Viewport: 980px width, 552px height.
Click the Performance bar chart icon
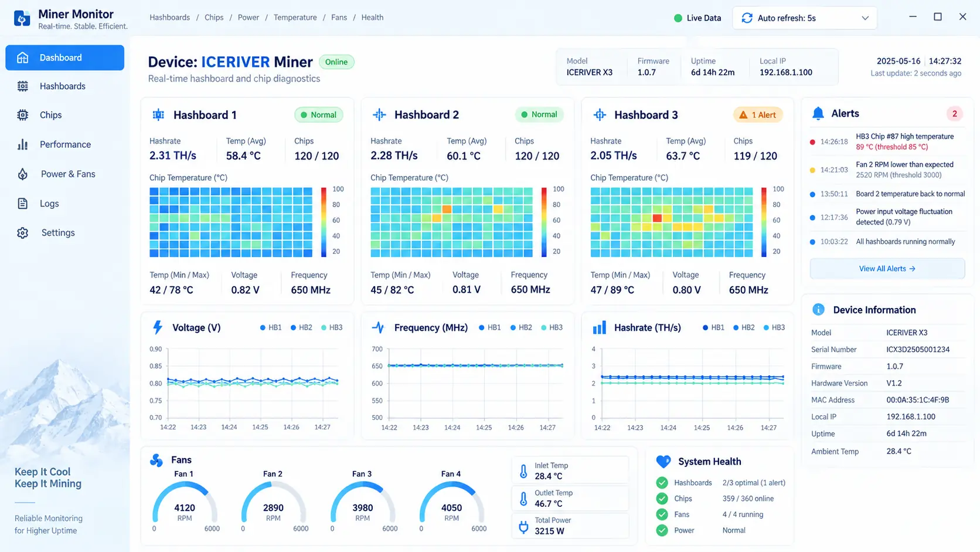pyautogui.click(x=23, y=144)
